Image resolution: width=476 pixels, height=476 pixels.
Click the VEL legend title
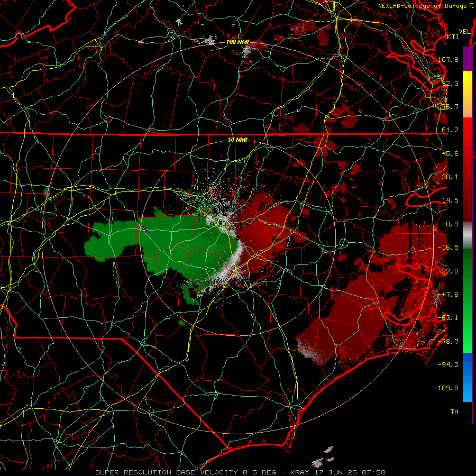[x=465, y=32]
